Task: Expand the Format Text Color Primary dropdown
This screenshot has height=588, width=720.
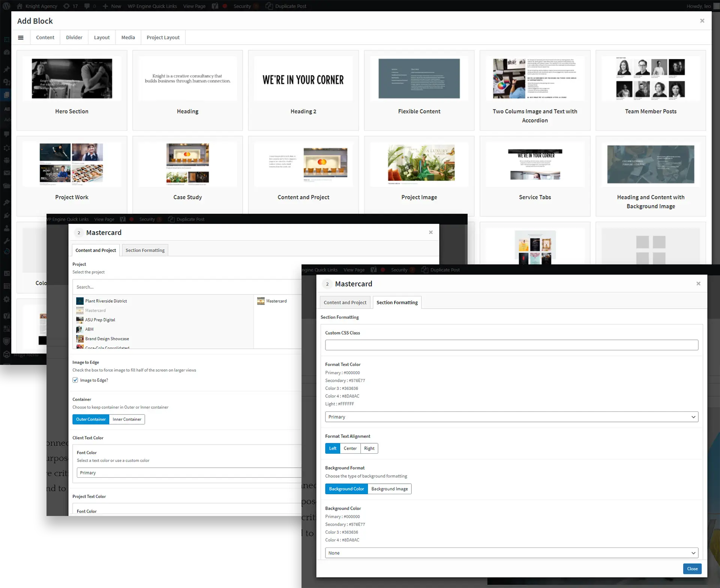Action: click(511, 417)
